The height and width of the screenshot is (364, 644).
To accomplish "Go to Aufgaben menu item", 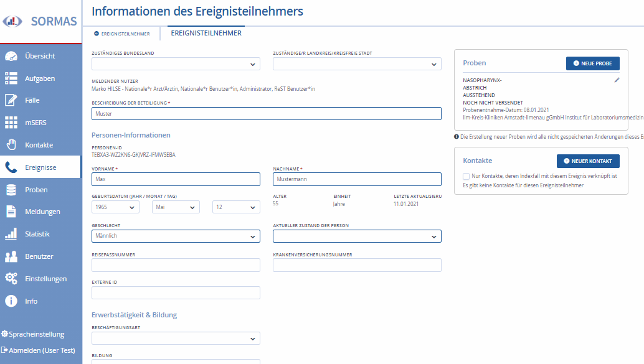I will (x=40, y=78).
